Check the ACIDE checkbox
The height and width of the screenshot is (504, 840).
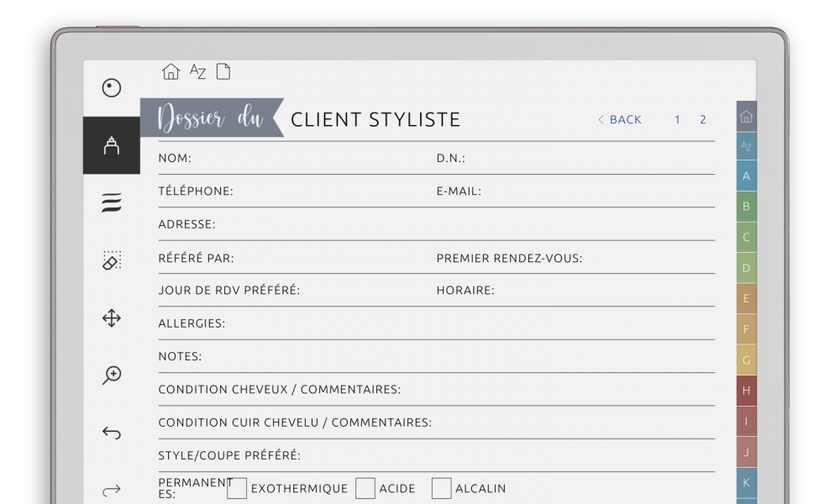click(365, 489)
